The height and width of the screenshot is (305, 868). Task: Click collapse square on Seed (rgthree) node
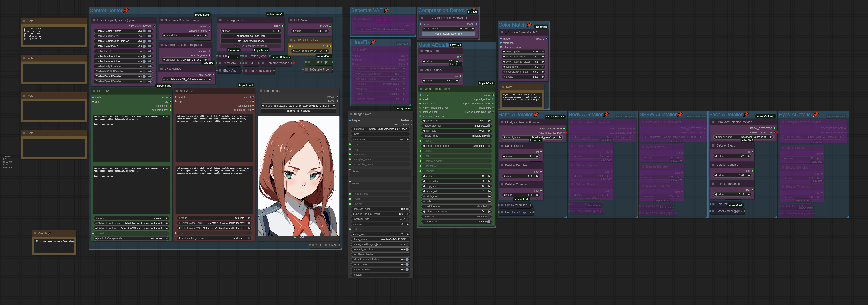tap(220, 20)
